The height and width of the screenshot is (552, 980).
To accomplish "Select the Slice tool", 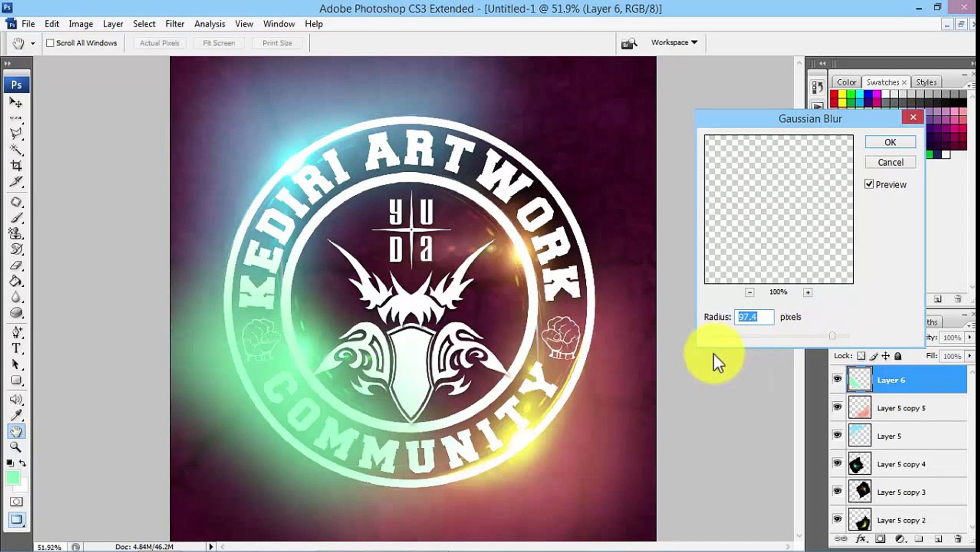I will (16, 181).
